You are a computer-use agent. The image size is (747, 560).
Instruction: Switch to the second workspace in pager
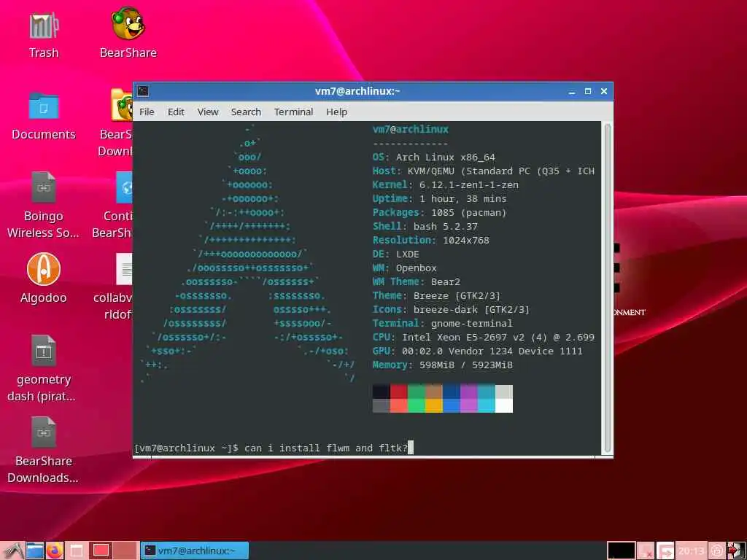(x=124, y=551)
